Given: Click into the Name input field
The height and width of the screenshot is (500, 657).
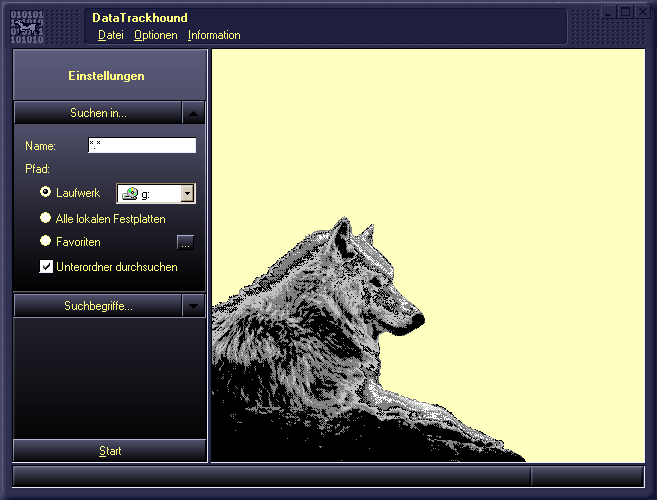Looking at the screenshot, I should (142, 146).
